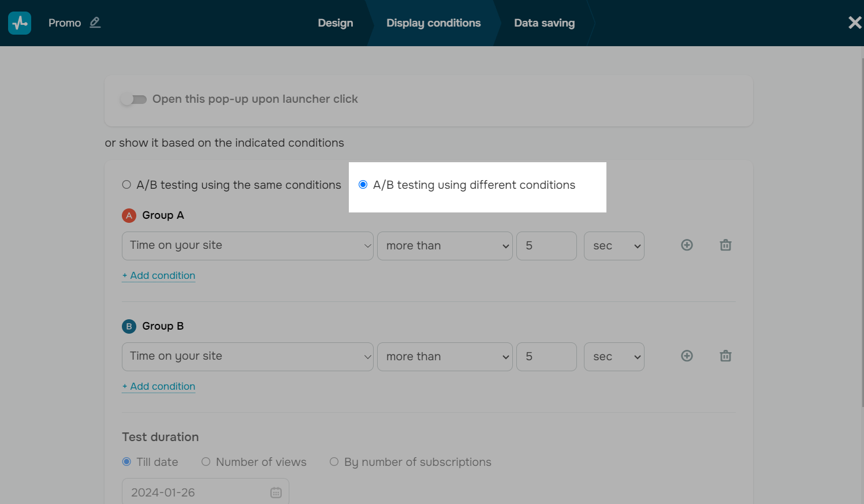This screenshot has width=864, height=504.
Task: Open Group A 'Time on your site' dropdown
Action: tap(247, 246)
